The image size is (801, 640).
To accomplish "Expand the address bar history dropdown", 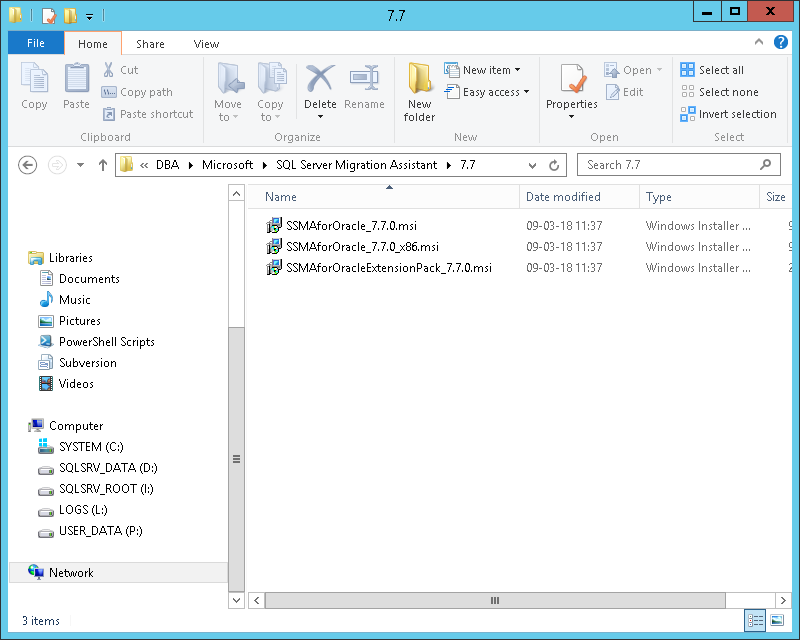I will tap(532, 165).
